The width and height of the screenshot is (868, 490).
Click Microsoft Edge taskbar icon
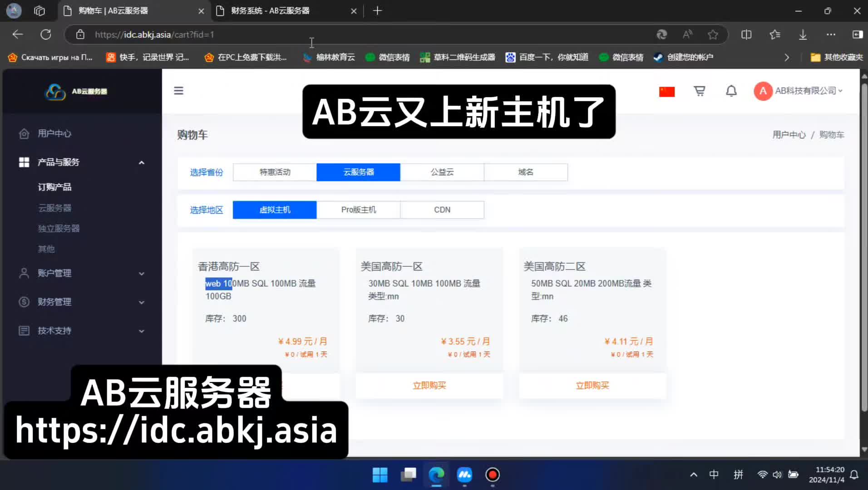click(x=436, y=475)
